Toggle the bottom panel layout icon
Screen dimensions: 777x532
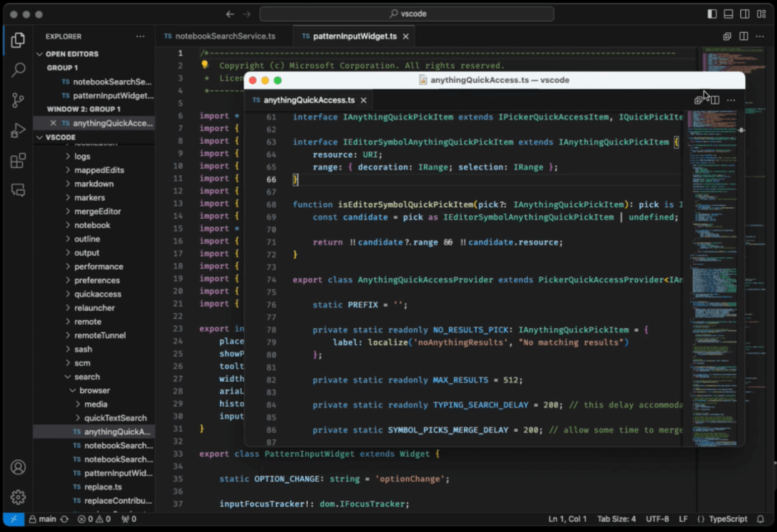[x=729, y=14]
